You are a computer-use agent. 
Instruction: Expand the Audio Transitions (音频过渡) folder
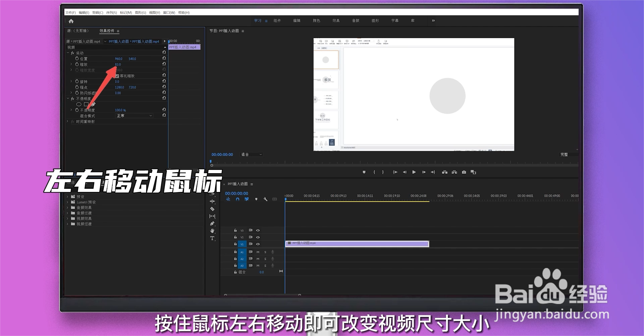click(x=67, y=213)
